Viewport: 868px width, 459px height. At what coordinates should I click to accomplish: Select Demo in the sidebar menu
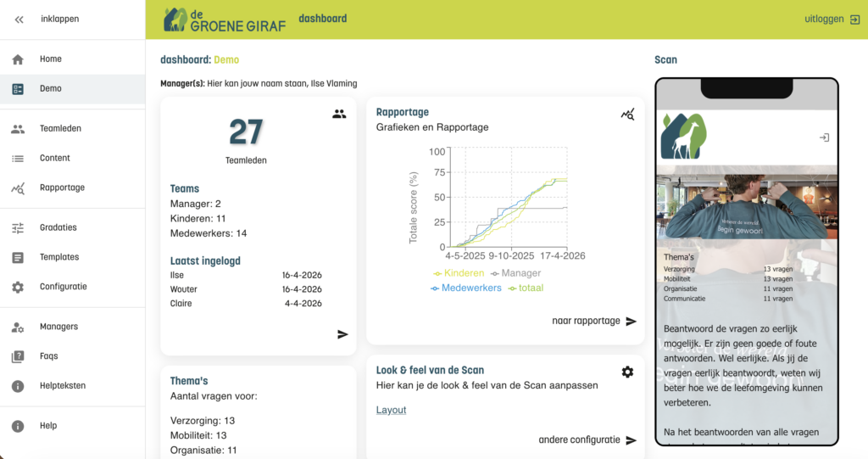pyautogui.click(x=73, y=89)
